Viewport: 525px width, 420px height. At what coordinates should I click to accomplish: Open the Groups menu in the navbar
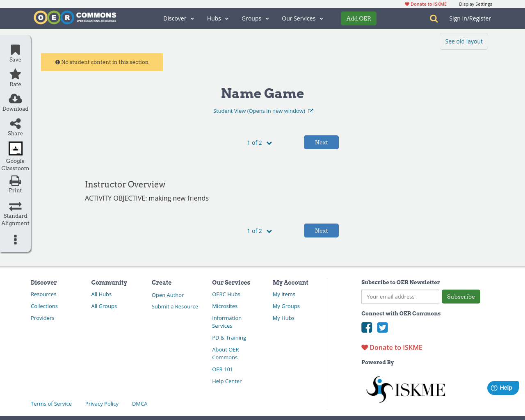(x=255, y=18)
